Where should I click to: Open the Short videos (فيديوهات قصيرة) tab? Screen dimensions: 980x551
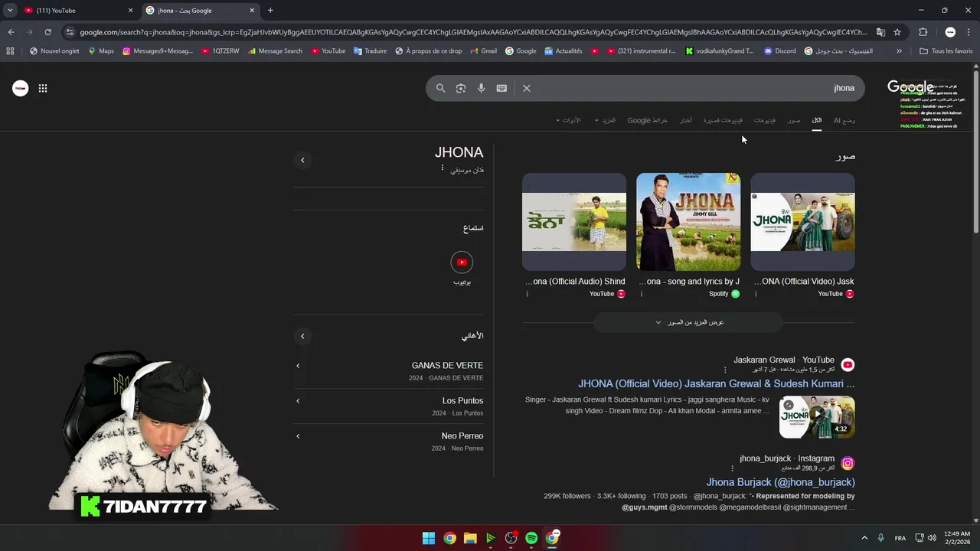(x=723, y=120)
